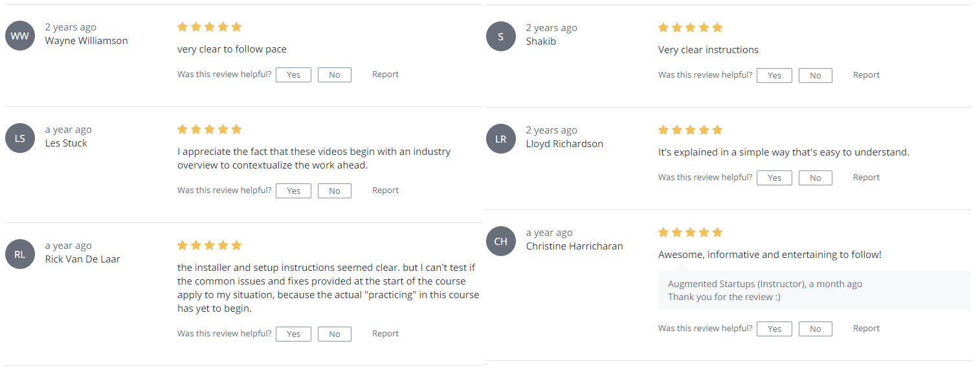The width and height of the screenshot is (980, 372).
Task: Report Lloyd Richardson's review
Action: click(x=866, y=178)
